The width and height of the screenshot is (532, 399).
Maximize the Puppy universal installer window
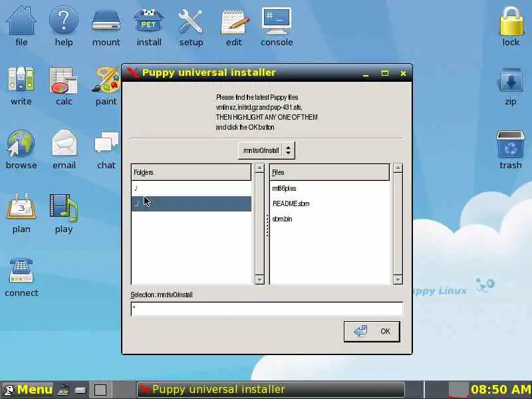(x=385, y=73)
